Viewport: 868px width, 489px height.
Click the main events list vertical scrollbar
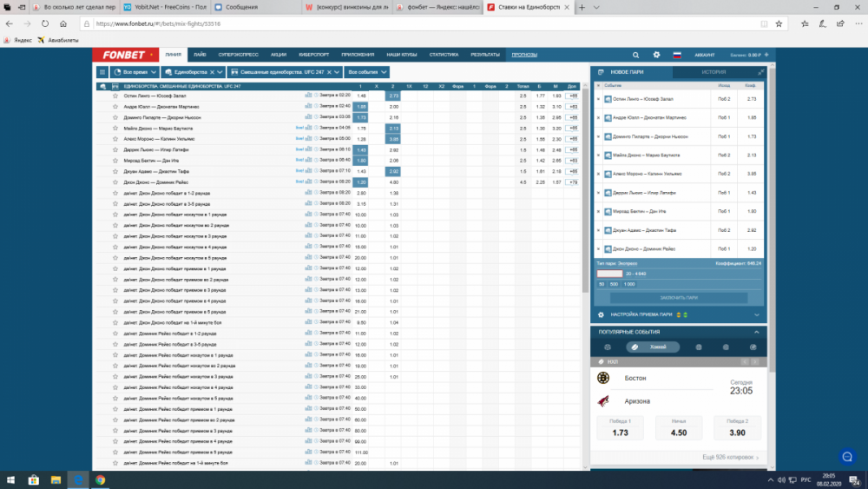(586, 188)
